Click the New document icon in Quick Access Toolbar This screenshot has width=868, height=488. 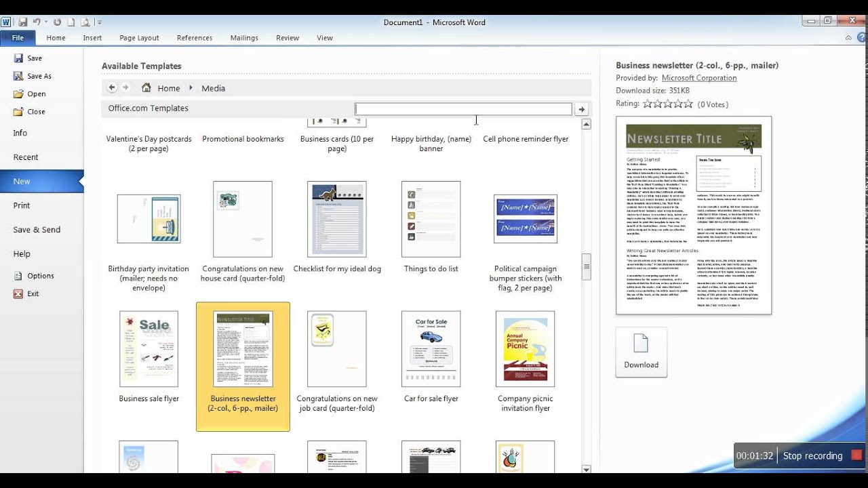pyautogui.click(x=71, y=22)
